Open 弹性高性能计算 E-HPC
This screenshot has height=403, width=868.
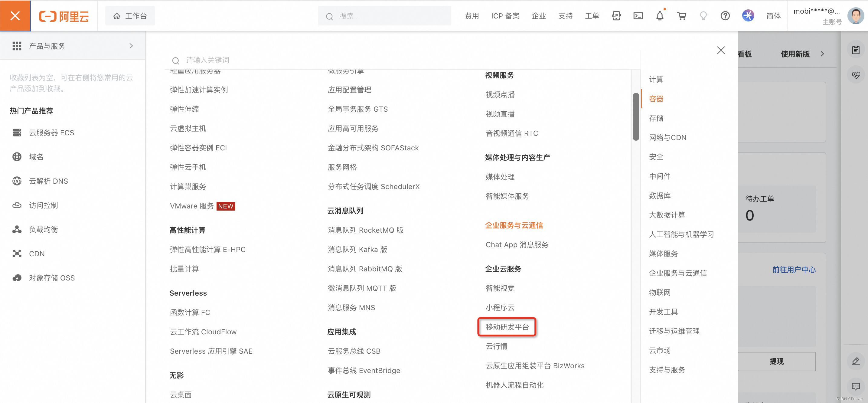coord(207,249)
